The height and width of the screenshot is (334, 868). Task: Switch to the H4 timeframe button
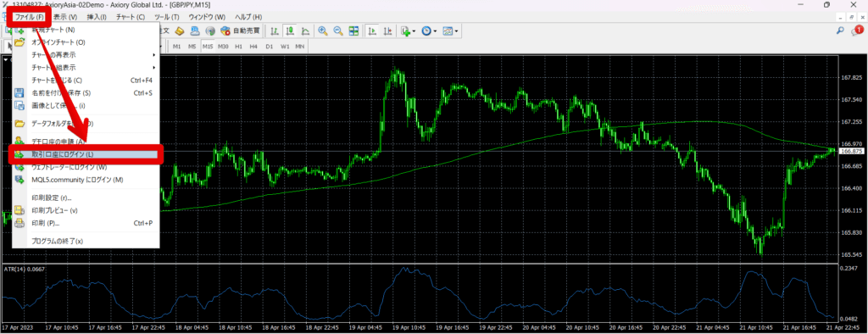[253, 46]
